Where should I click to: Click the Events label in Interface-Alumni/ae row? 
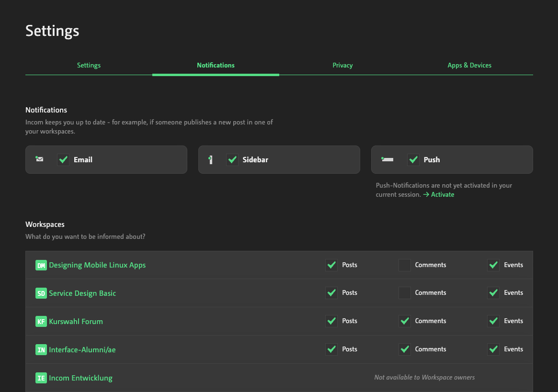click(513, 349)
